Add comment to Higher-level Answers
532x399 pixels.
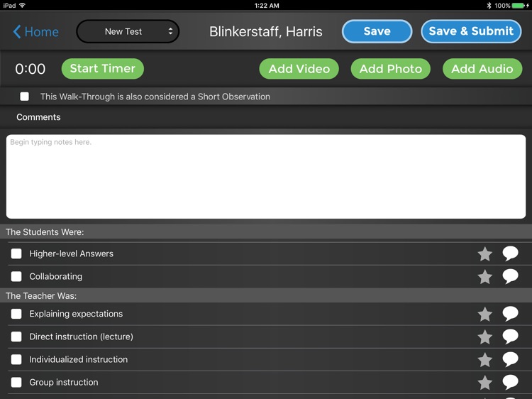tap(510, 253)
